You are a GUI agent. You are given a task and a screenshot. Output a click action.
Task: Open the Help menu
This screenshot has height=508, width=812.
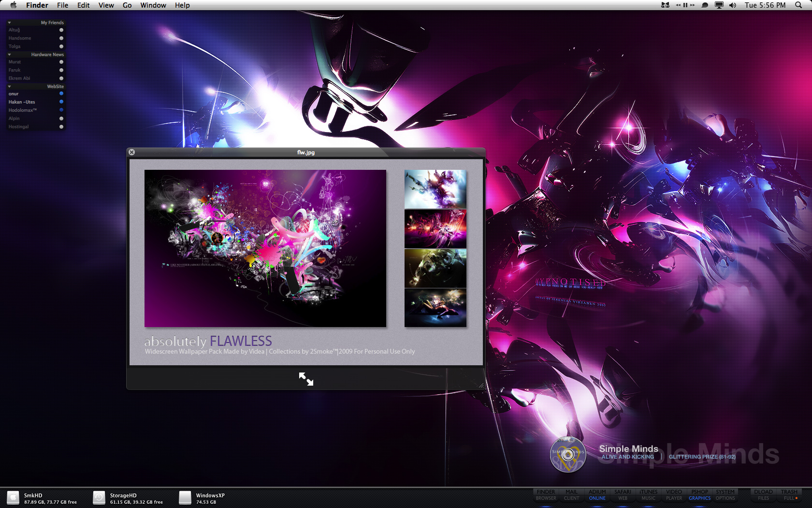pyautogui.click(x=182, y=5)
